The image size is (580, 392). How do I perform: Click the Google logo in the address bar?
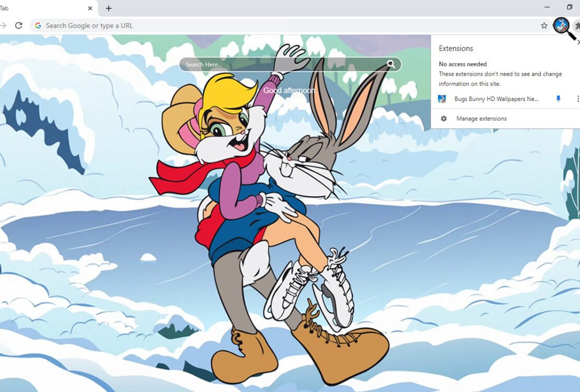(x=38, y=26)
